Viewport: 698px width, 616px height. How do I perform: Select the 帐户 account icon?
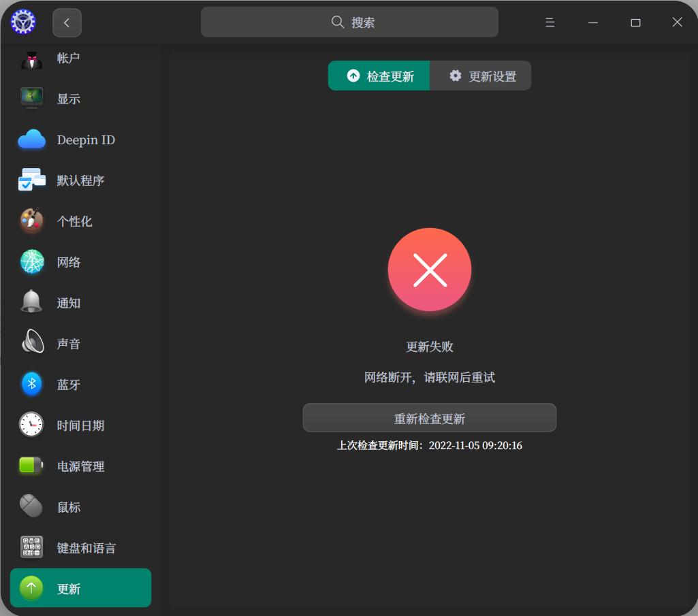click(x=31, y=57)
